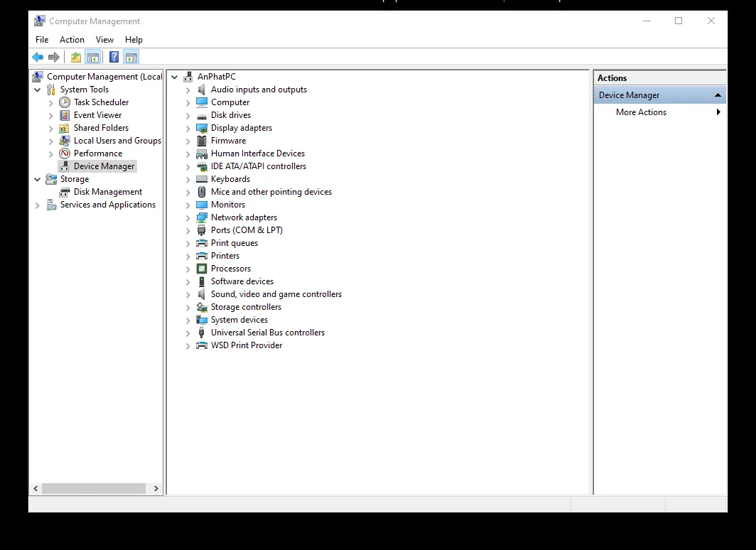Collapse the AnPhatPC device tree
Viewport: 756px width, 550px height.
[x=174, y=76]
